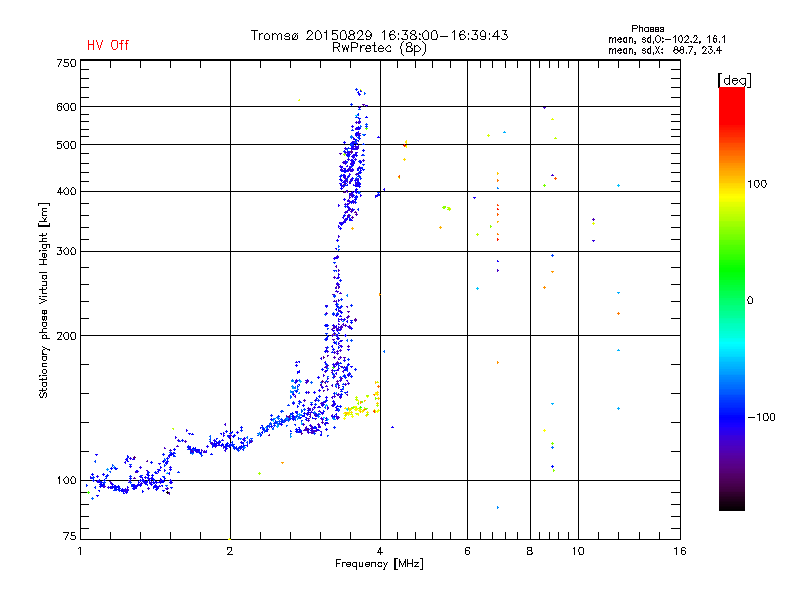Viewport: 800px width, 600px height.
Task: Click the "Frequency [MHz]" x-axis label
Action: [x=379, y=565]
